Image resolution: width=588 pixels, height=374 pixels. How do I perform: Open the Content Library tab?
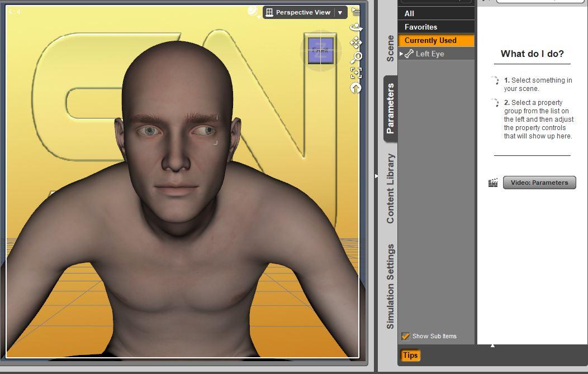[x=390, y=188]
